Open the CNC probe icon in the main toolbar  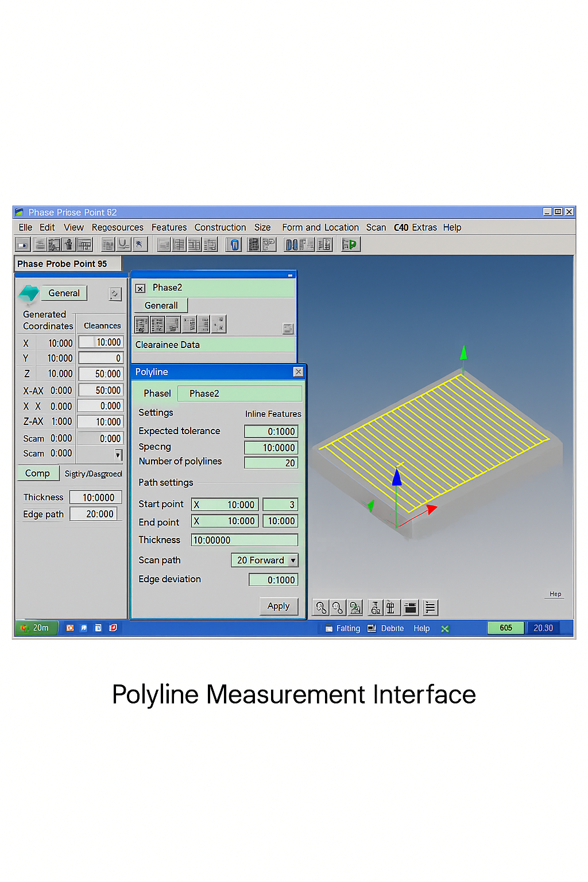[x=234, y=244]
